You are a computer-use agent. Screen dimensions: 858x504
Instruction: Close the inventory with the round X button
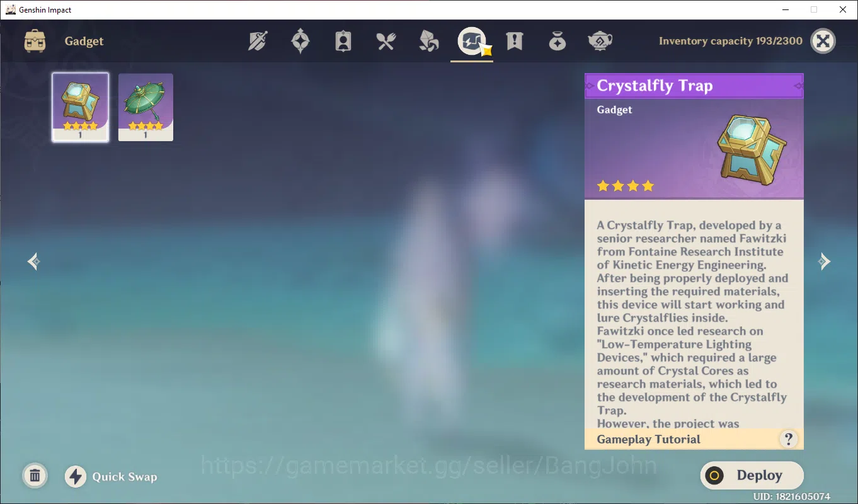(823, 41)
